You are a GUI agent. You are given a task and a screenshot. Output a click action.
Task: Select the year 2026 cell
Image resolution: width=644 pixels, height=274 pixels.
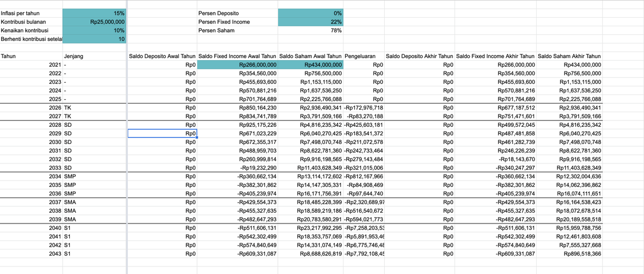click(31, 107)
